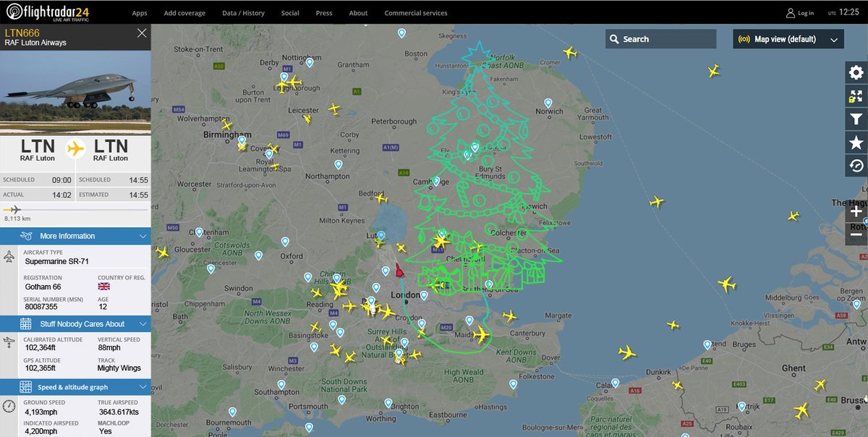Collapse the Stuff Nobody Cares About section
The image size is (868, 437).
tap(75, 323)
